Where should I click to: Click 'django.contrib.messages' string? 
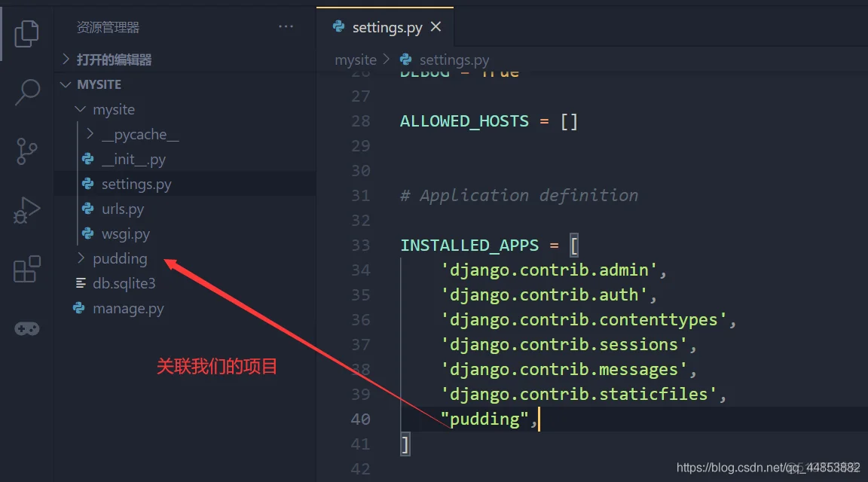[x=564, y=370]
